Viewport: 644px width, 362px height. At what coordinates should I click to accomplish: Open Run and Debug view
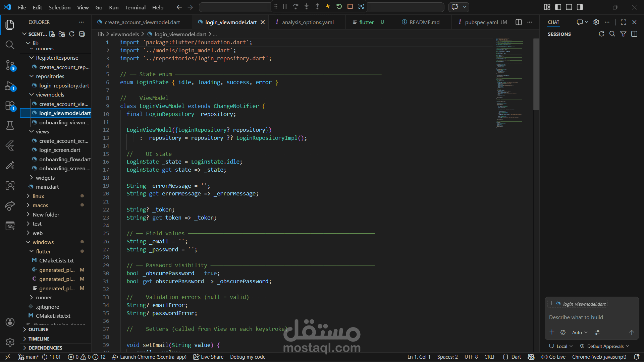point(10,86)
